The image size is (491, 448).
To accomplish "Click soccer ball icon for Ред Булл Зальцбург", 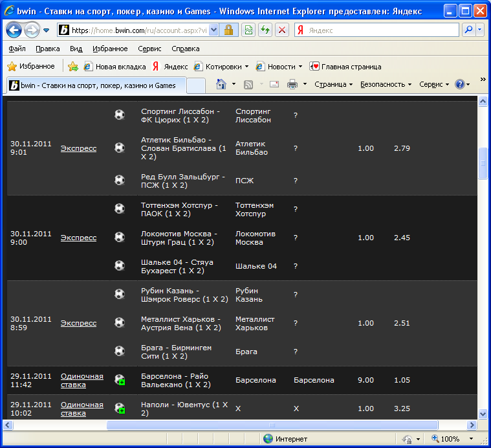I will coord(120,180).
